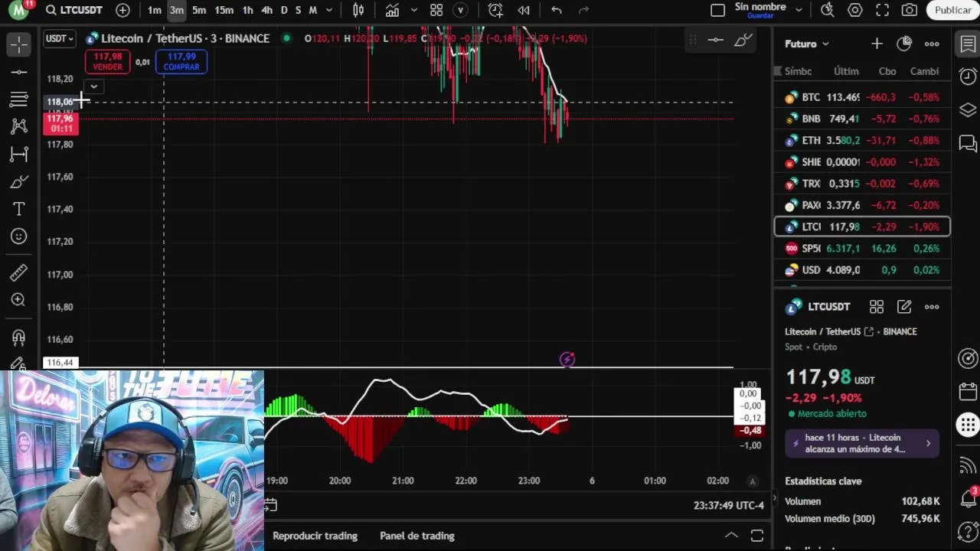Open the quick search icon in top bar
Screen dimensions: 980x551
tap(828, 10)
